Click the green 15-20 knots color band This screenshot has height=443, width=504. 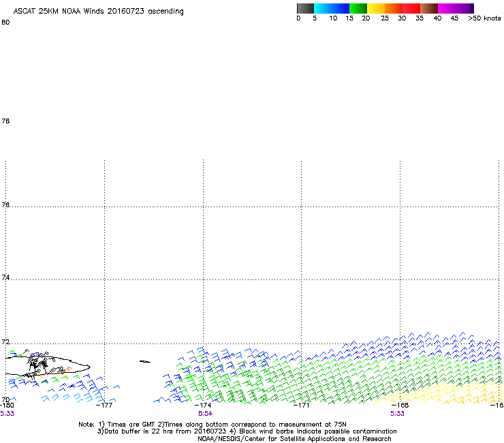tap(358, 8)
